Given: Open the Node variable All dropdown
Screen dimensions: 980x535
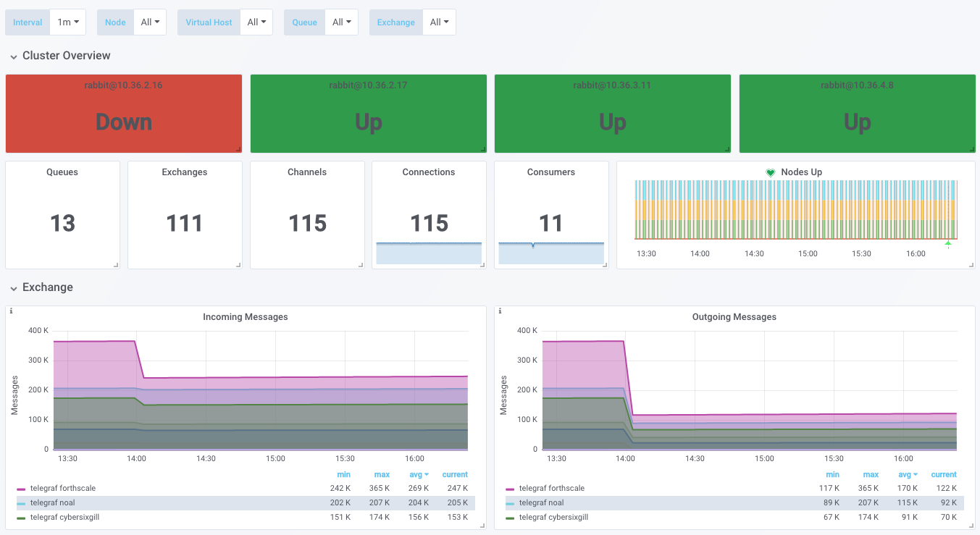Looking at the screenshot, I should click(x=150, y=22).
